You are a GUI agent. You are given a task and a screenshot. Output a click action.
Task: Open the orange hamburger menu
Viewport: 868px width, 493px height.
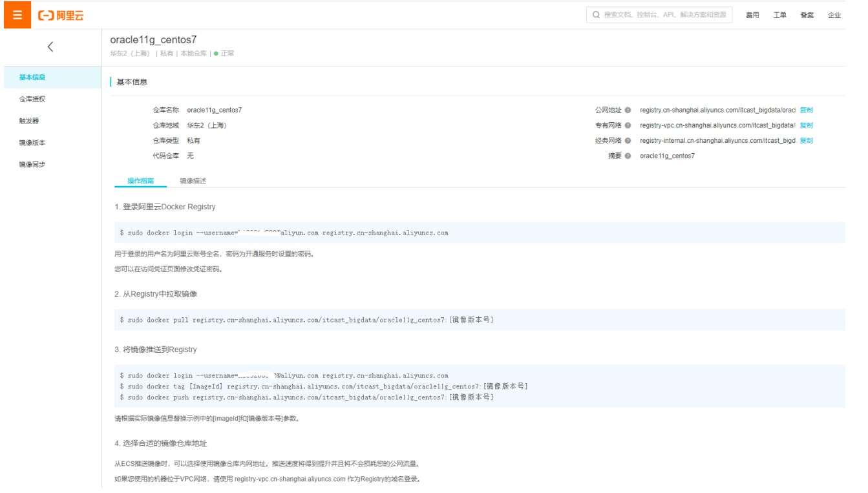pyautogui.click(x=17, y=14)
